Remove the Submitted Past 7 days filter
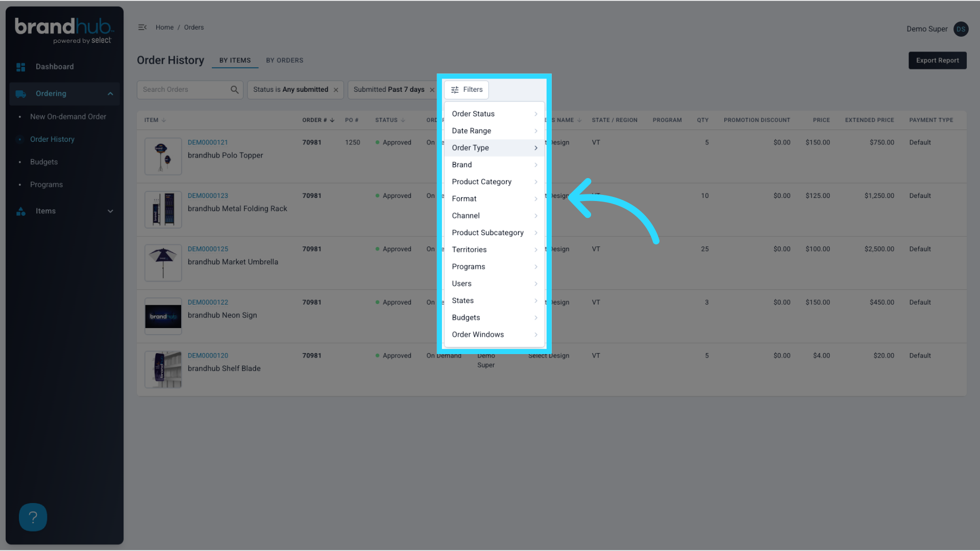 coord(432,90)
